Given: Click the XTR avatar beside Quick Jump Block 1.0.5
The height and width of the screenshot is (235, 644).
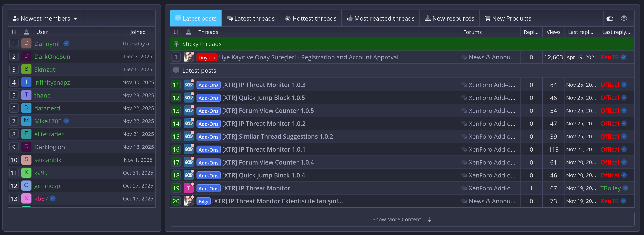Looking at the screenshot, I should (189, 98).
